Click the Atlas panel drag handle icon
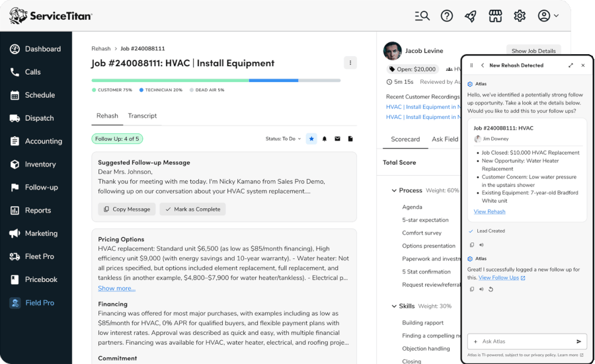Viewport: 595px width, 364px height. 471,65
